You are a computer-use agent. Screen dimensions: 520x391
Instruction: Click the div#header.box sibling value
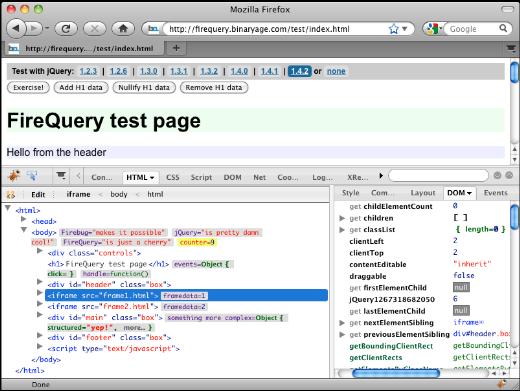pyautogui.click(x=481, y=334)
